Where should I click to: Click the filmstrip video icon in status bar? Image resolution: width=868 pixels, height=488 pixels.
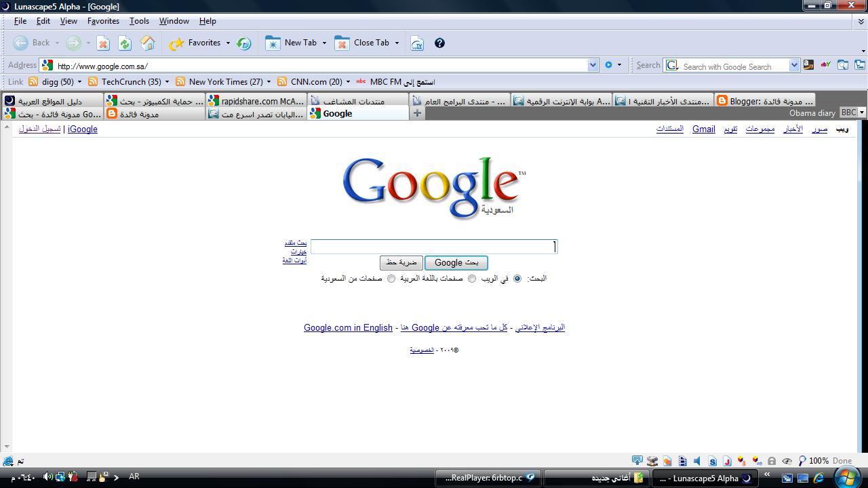pyautogui.click(x=682, y=461)
